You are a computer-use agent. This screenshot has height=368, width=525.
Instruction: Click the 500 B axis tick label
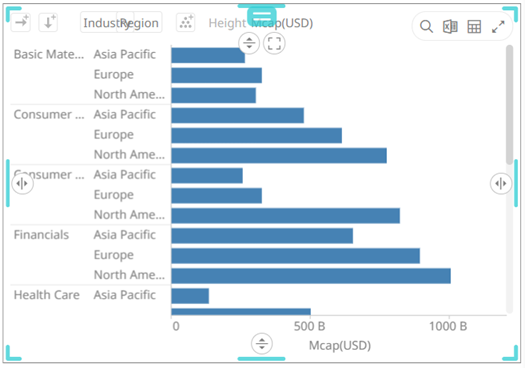coord(309,326)
